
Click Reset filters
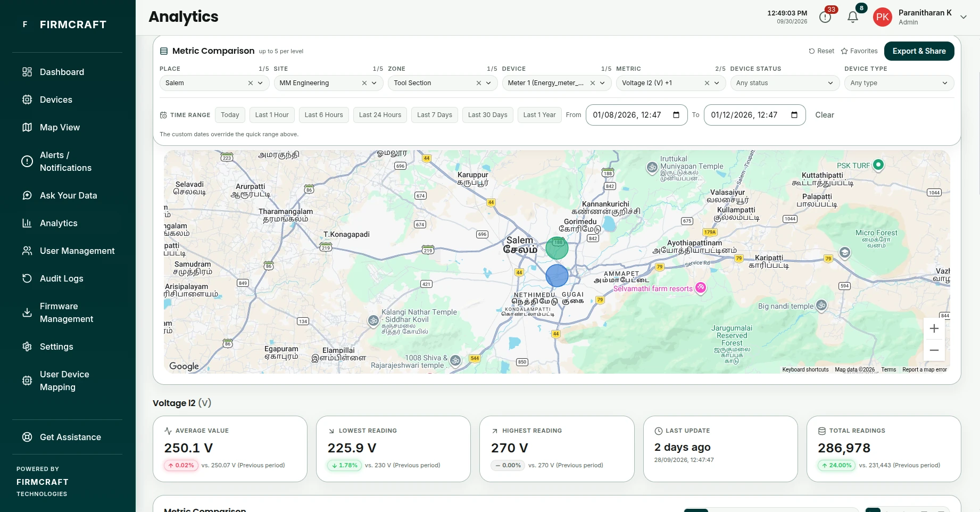coord(821,51)
